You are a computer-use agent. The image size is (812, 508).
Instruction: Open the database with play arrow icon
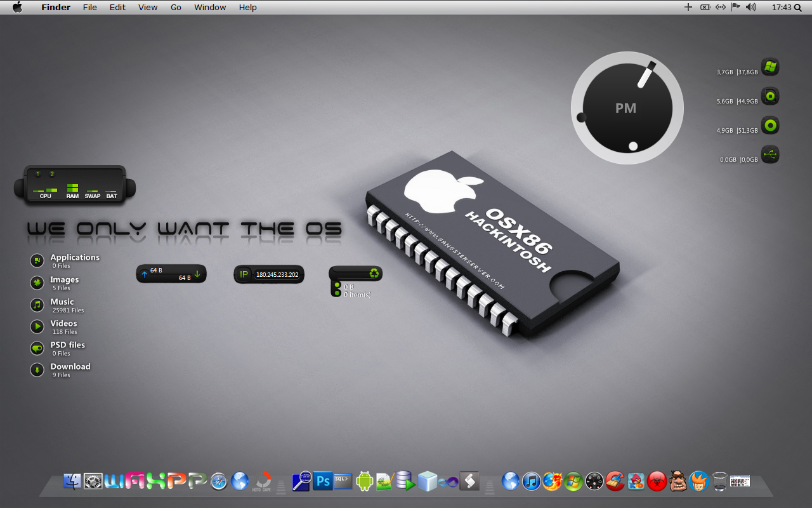(x=405, y=481)
